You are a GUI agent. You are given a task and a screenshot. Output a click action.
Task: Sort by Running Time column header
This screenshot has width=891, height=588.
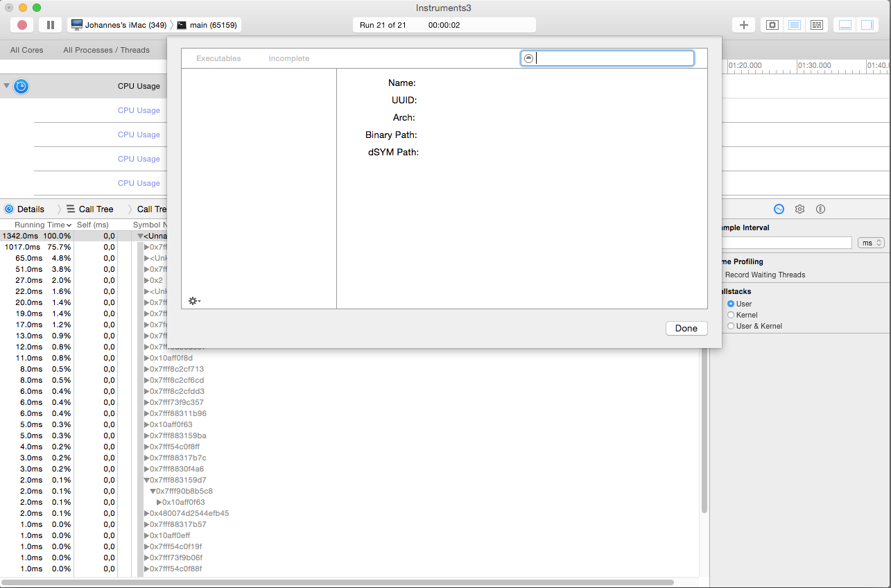click(x=43, y=225)
